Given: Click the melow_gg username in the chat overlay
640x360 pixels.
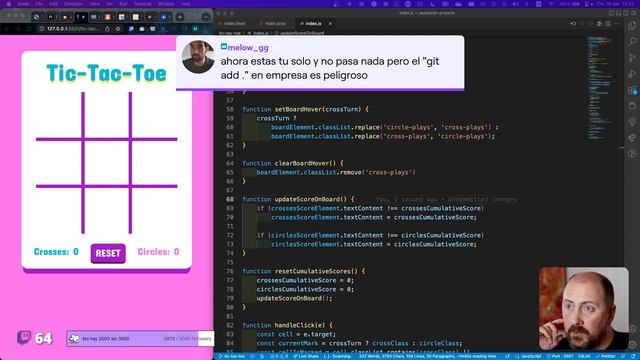Looking at the screenshot, I should point(248,48).
